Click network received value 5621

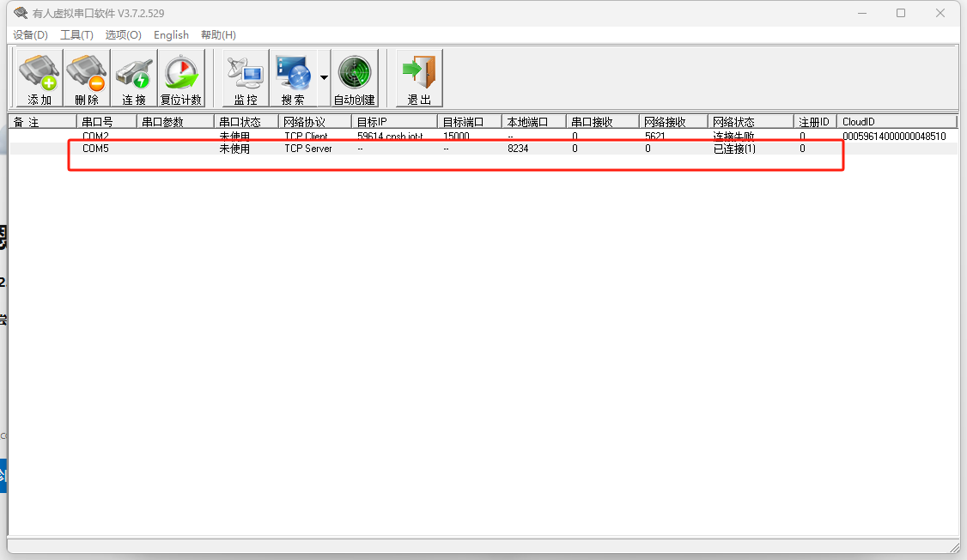click(655, 136)
